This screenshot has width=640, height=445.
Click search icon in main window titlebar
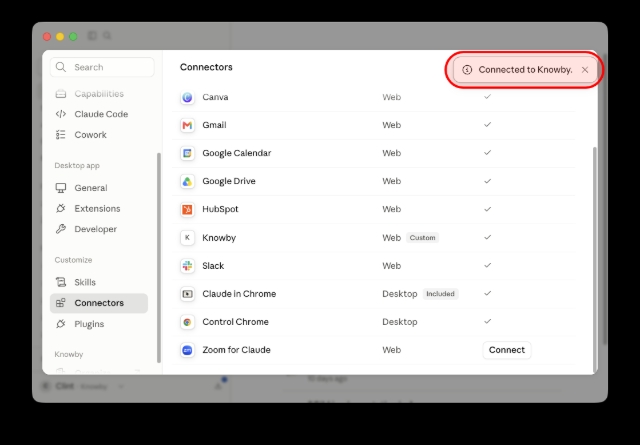point(107,36)
